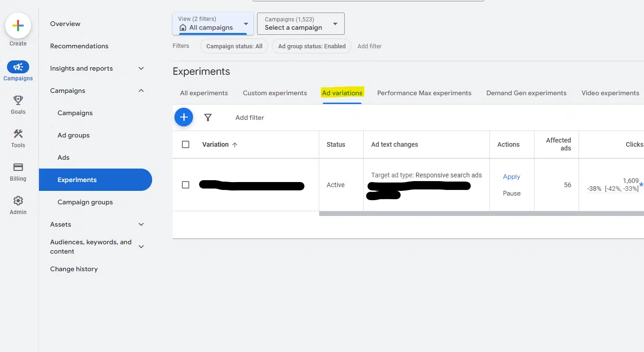644x352 pixels.
Task: Collapse the Campaigns navigation section
Action: [141, 91]
